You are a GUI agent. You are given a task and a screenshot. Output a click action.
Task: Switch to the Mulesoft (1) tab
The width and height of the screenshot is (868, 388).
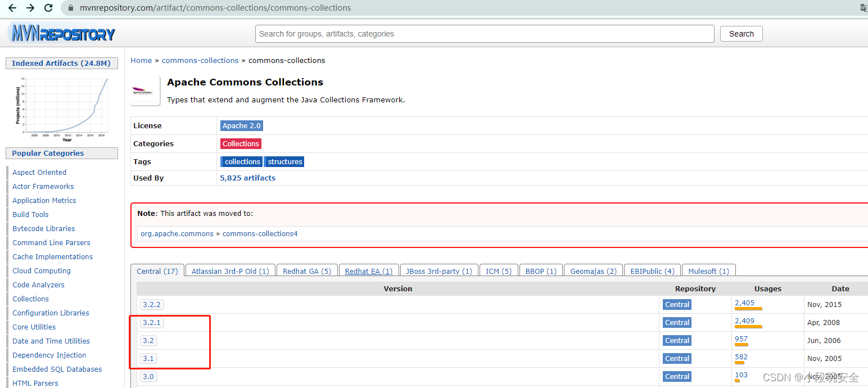click(708, 271)
